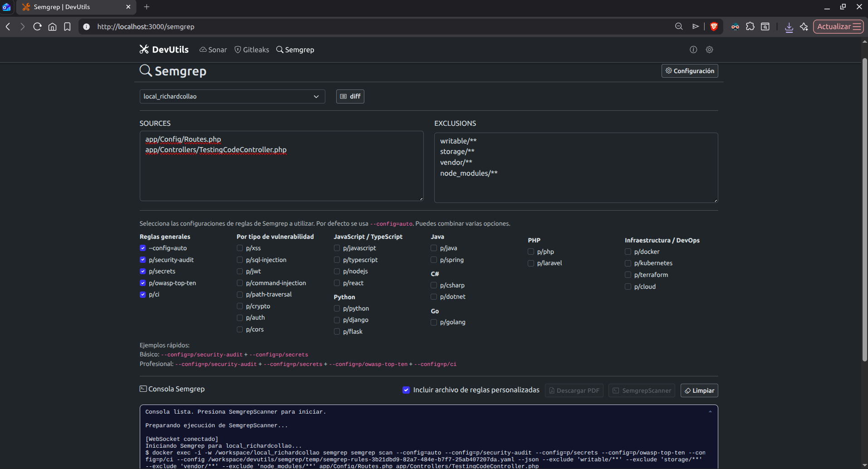The image size is (868, 469).
Task: Enable the p/spring checkbox
Action: tap(434, 260)
